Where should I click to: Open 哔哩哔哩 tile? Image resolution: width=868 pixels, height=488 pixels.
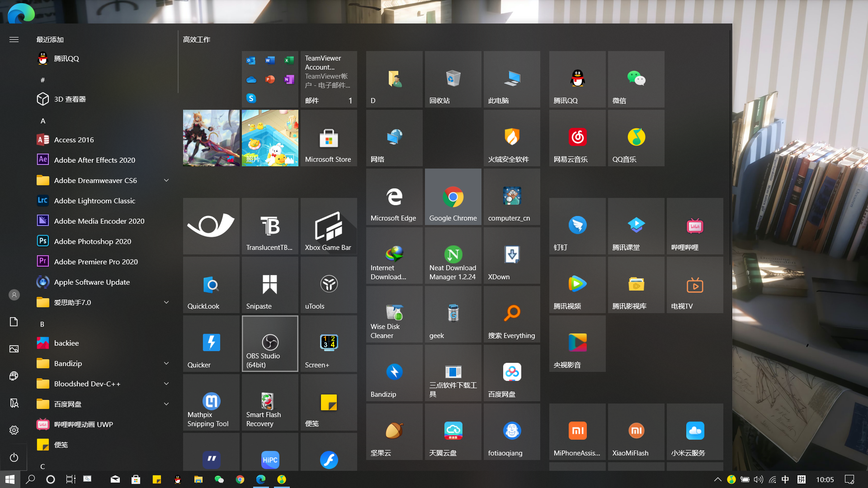pos(695,226)
